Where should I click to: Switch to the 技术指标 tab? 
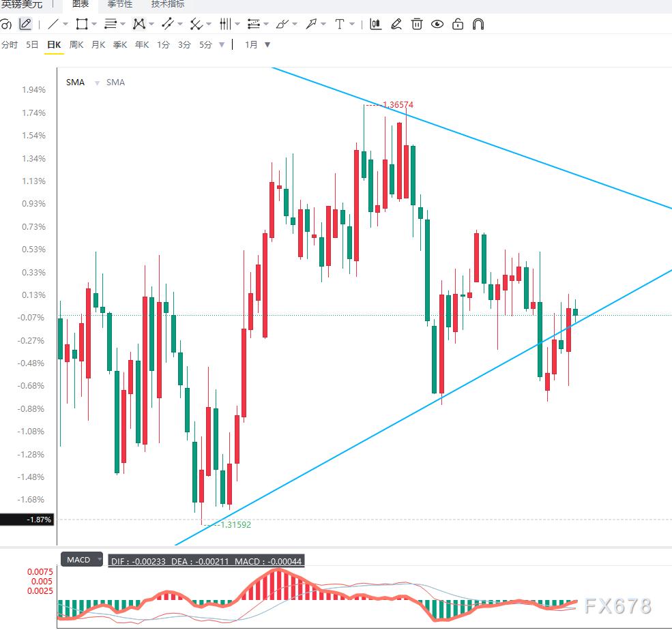[x=168, y=4]
